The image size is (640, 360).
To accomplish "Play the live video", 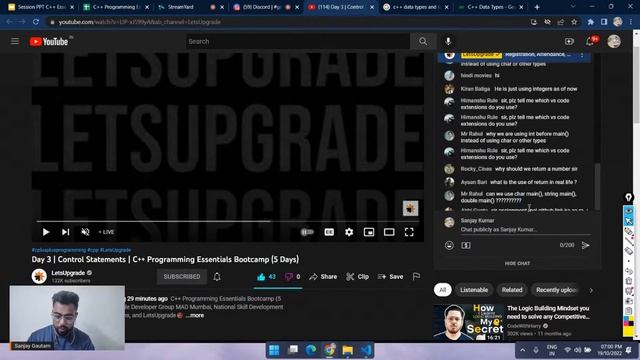I will (x=46, y=232).
